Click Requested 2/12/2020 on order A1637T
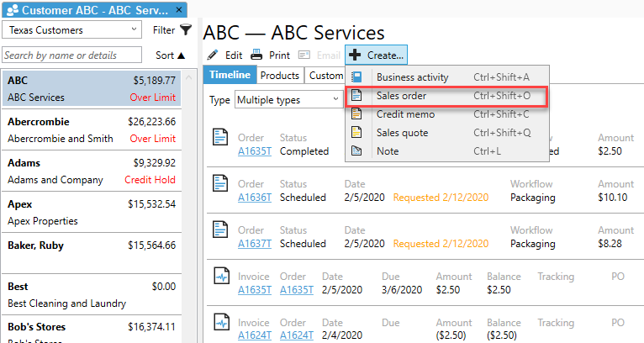The image size is (644, 343). coord(441,244)
